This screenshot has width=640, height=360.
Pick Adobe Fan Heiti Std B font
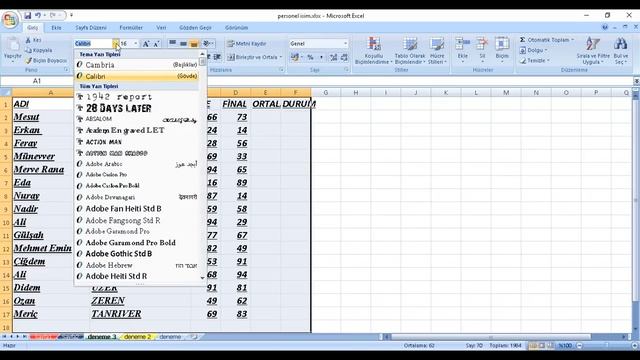click(x=137, y=209)
